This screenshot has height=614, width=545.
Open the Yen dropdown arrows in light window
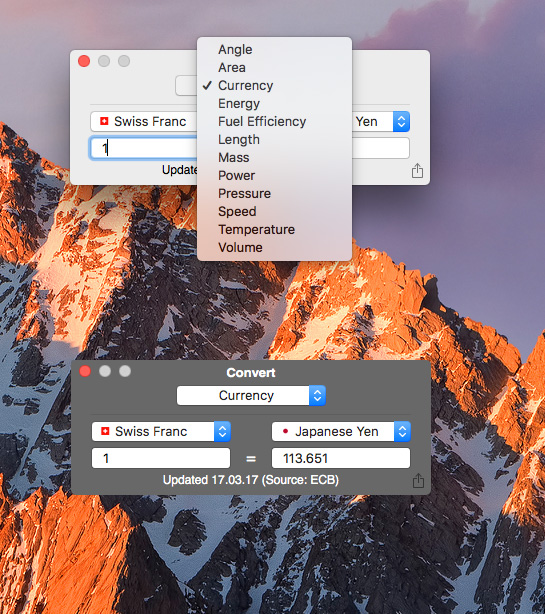click(401, 121)
